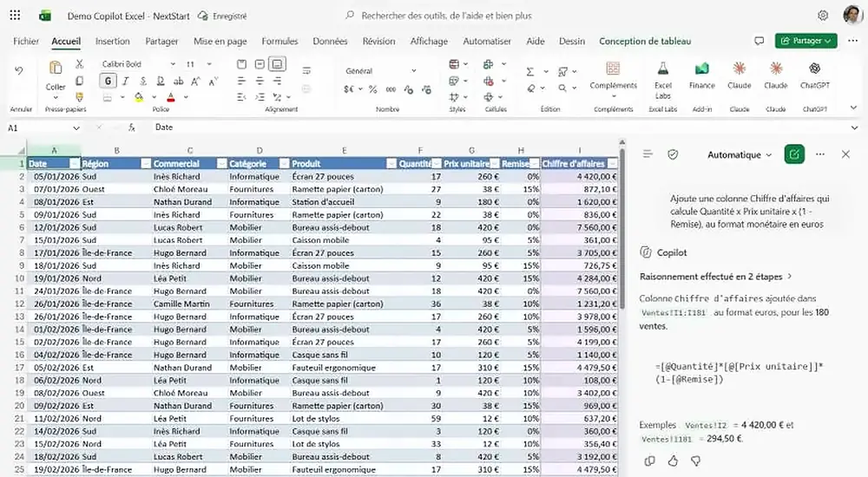Expand the formula bar chevron
This screenshot has width=868, height=477.
coord(855,127)
